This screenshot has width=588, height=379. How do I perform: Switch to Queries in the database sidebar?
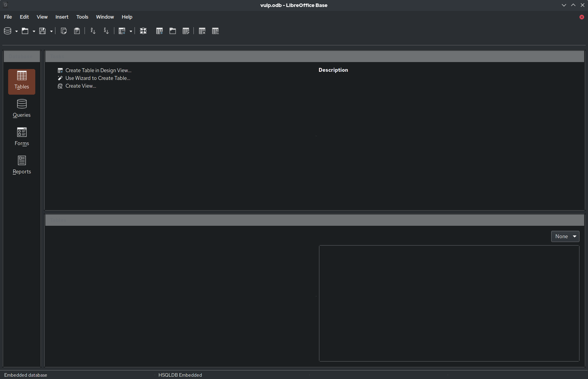tap(22, 109)
